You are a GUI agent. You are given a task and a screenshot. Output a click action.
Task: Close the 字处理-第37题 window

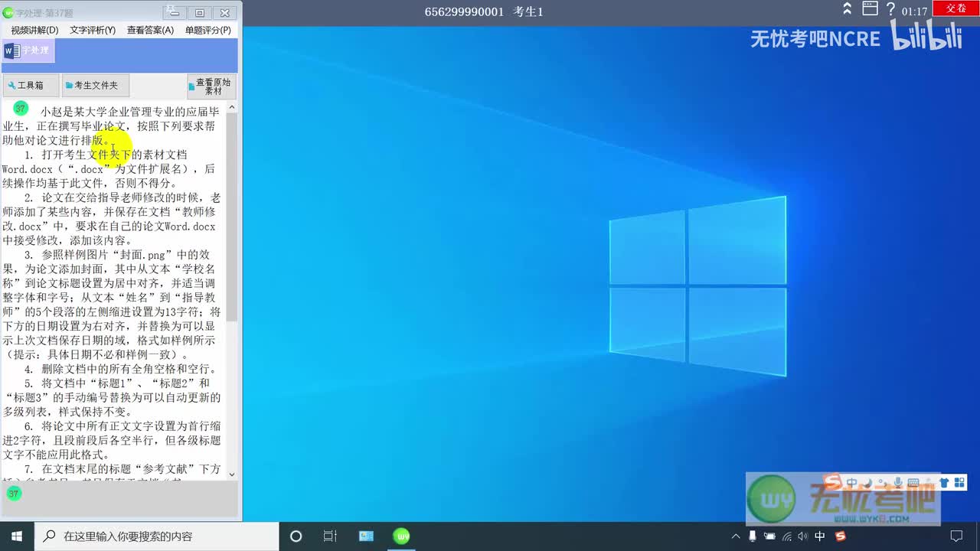tap(225, 12)
